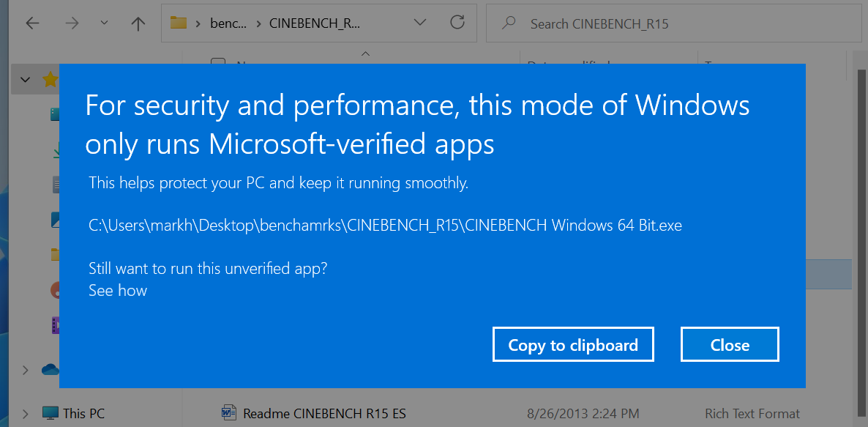This screenshot has width=868, height=427.
Task: Select the CINEBENCH_R... breadcrumb segment
Action: 315,23
